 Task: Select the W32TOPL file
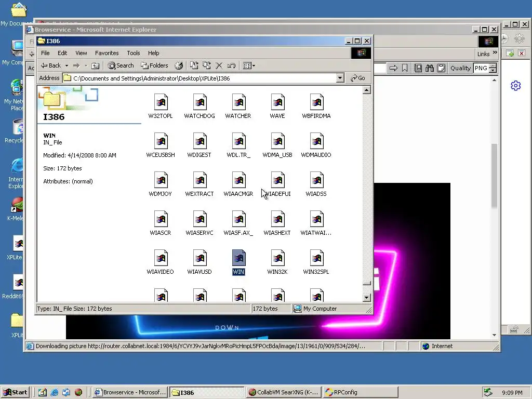(161, 107)
